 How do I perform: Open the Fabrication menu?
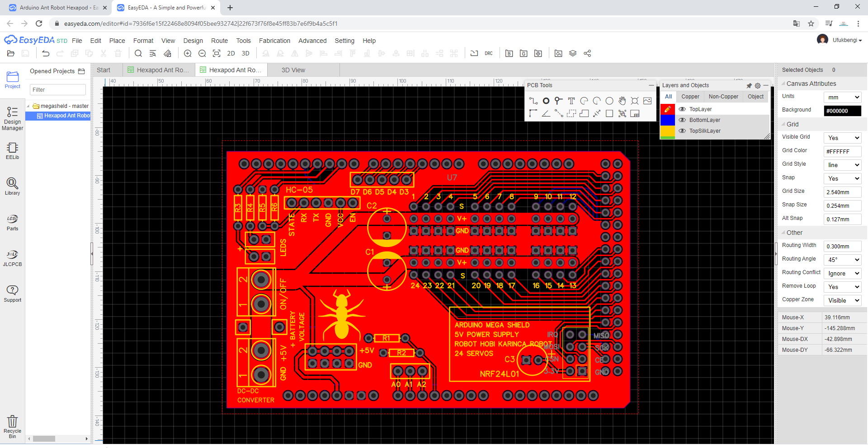coord(274,41)
